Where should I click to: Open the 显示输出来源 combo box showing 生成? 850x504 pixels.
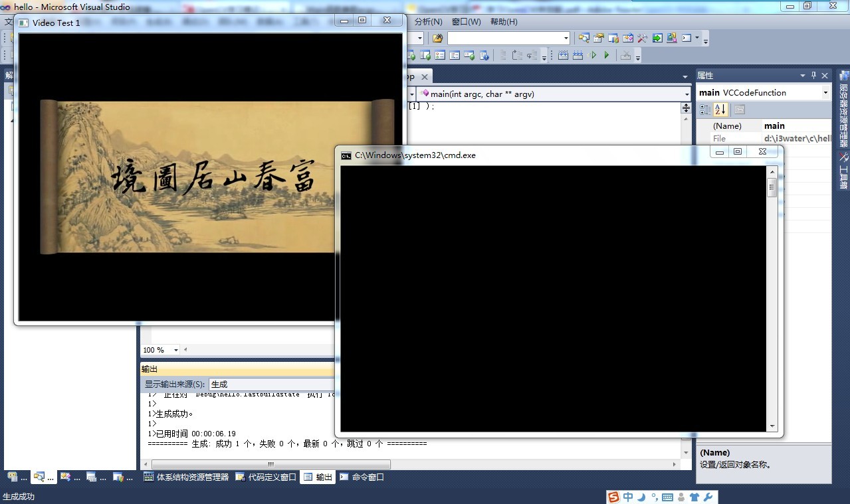point(272,384)
